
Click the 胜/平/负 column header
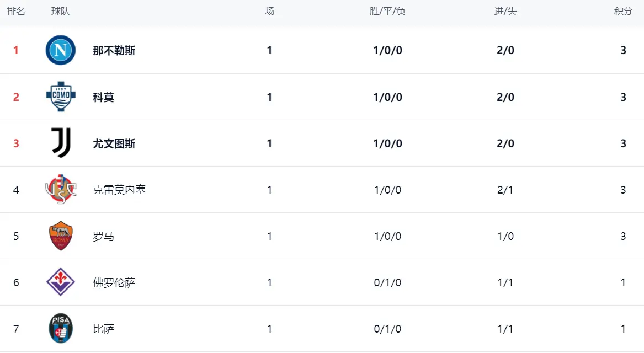coord(387,12)
